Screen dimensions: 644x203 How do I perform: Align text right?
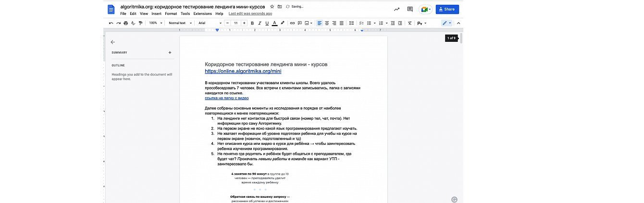point(334,23)
